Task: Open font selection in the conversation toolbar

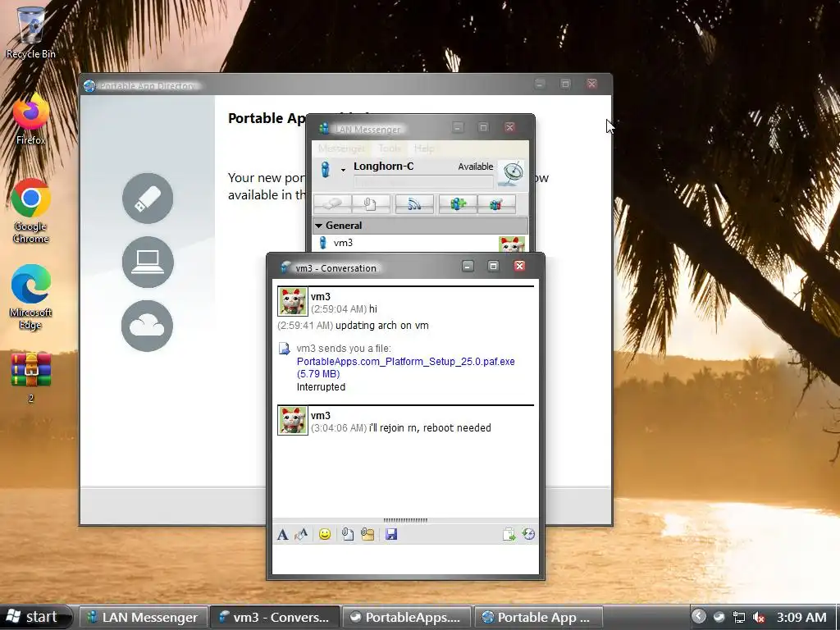Action: click(x=283, y=534)
